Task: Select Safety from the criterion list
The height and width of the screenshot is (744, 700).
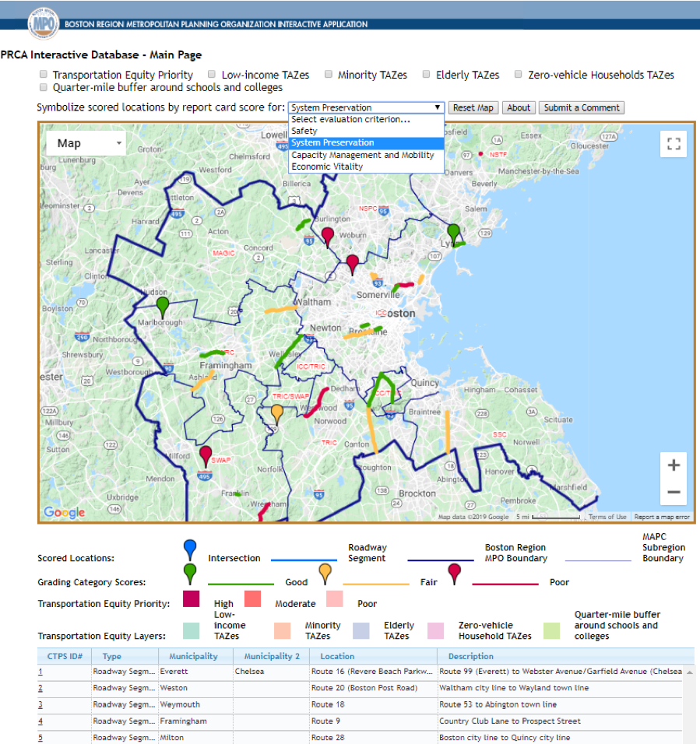Action: click(x=304, y=131)
